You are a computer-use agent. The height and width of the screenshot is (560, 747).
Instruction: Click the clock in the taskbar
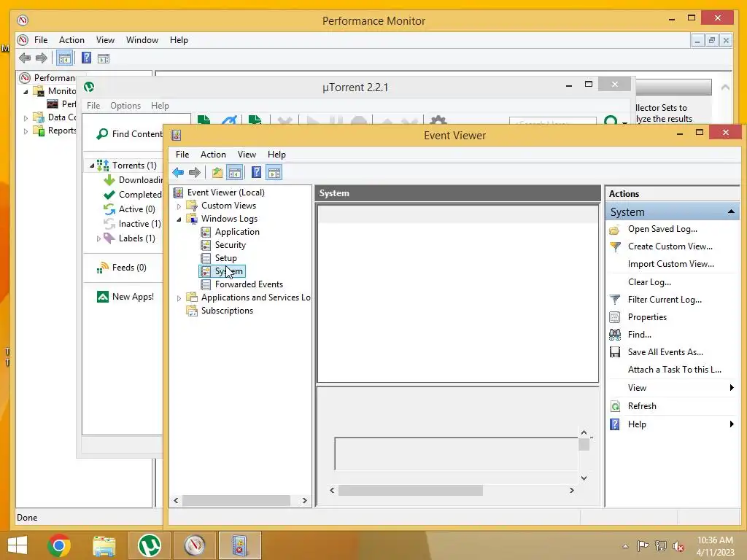(x=715, y=546)
